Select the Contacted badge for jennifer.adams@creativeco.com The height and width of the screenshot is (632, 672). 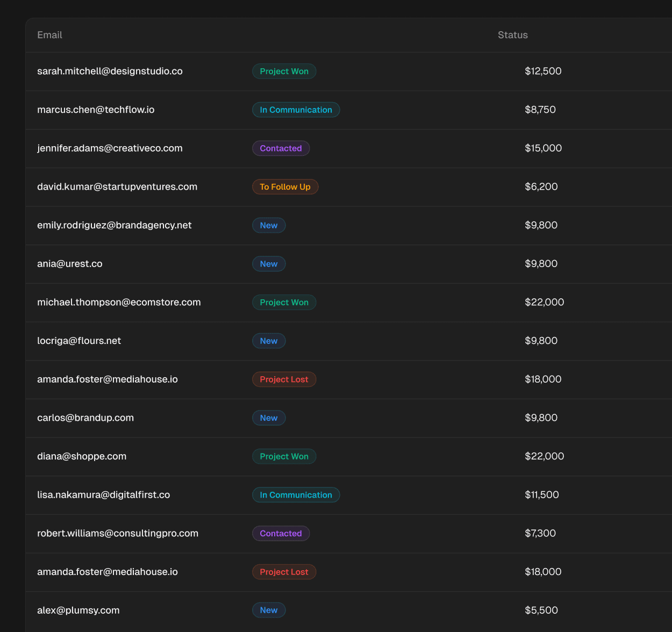click(x=281, y=148)
